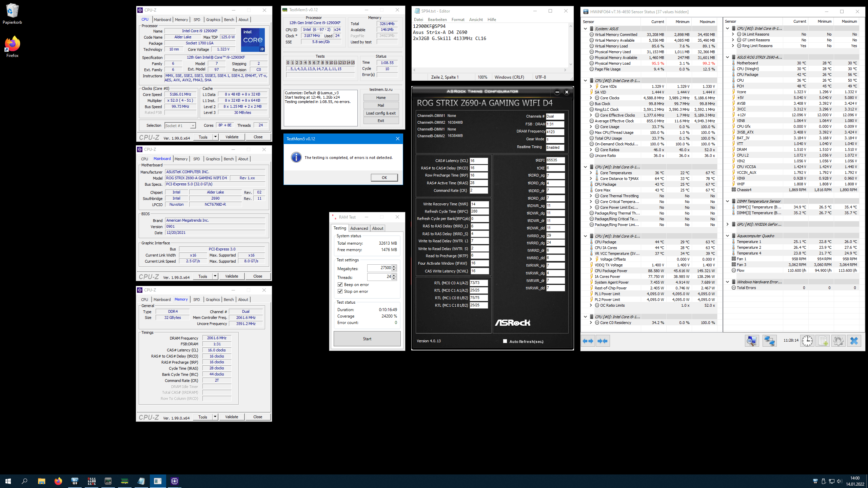The image size is (868, 488).
Task: Click HWiNFO expand columns arrows icon
Action: (588, 341)
